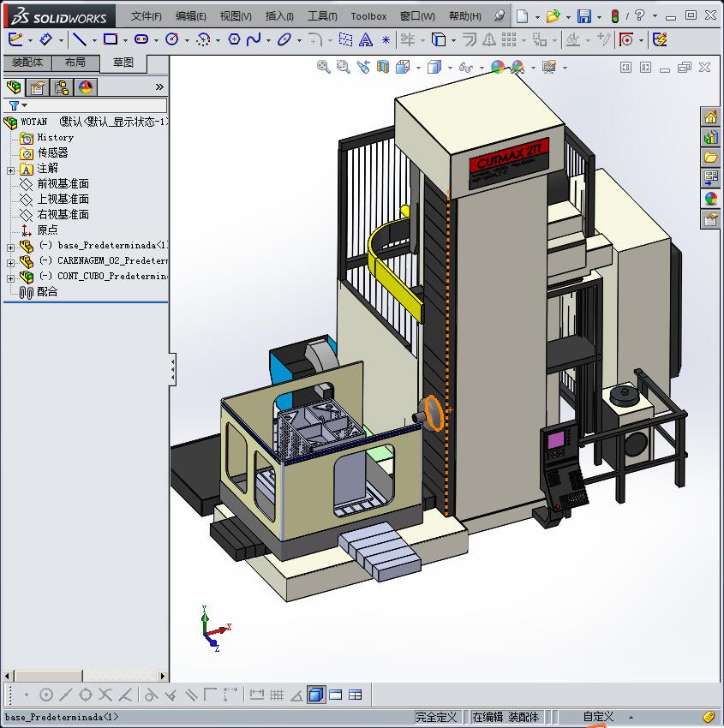Click the 完全定义 status bar text
Image resolution: width=724 pixels, height=728 pixels.
[x=435, y=717]
